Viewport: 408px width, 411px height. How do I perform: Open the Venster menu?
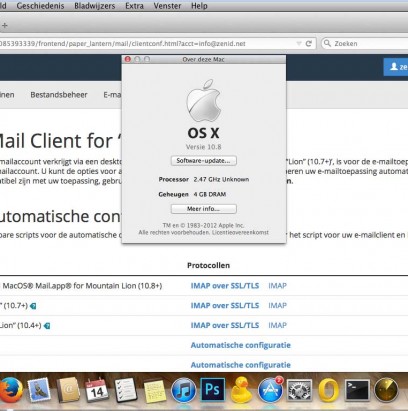(167, 6)
